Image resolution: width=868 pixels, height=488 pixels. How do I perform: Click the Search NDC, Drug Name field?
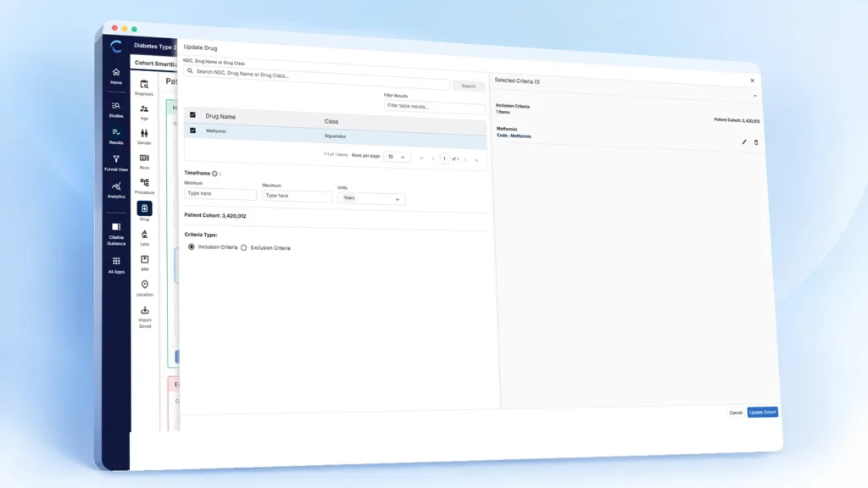[x=317, y=77]
